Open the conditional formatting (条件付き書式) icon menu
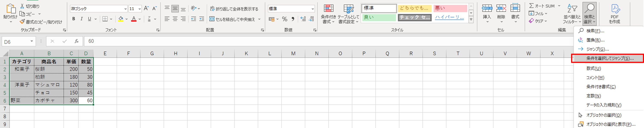The height and width of the screenshot is (128, 644). point(329,14)
